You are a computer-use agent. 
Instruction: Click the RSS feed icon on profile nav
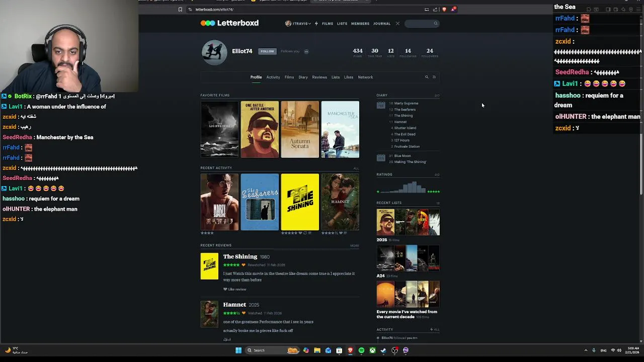(434, 77)
